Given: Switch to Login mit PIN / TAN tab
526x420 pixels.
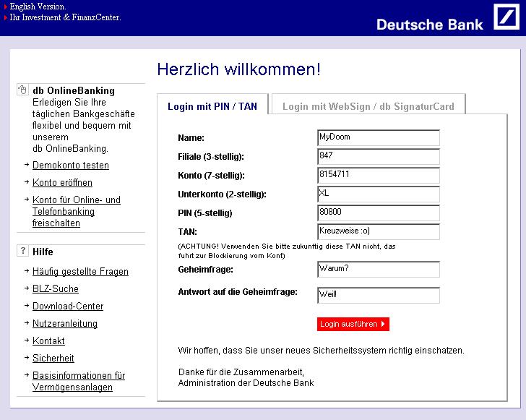Looking at the screenshot, I should tap(212, 106).
